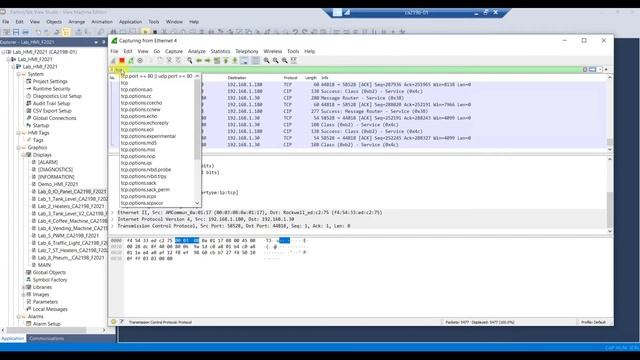Stop the running capture with the red square
The image size is (640, 360).
point(122,60)
